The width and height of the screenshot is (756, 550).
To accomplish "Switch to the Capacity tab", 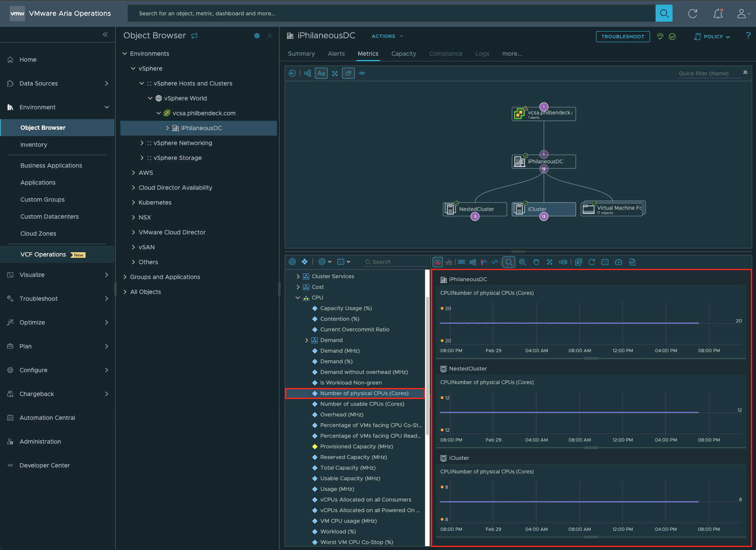I will tap(404, 54).
